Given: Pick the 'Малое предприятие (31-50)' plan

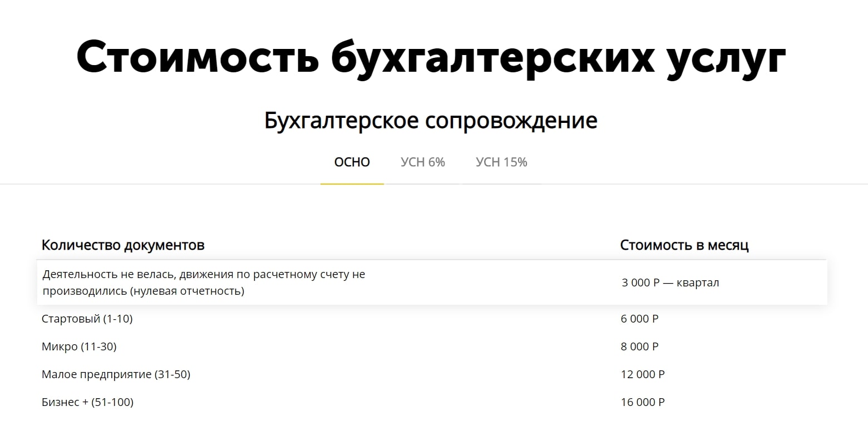Looking at the screenshot, I should pyautogui.click(x=116, y=374).
